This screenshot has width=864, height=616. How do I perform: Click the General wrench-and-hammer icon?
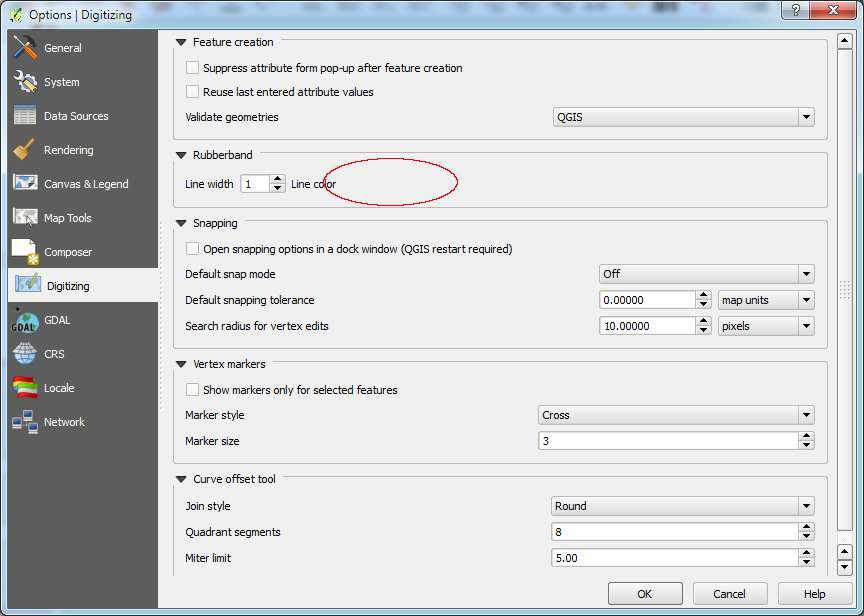click(25, 47)
